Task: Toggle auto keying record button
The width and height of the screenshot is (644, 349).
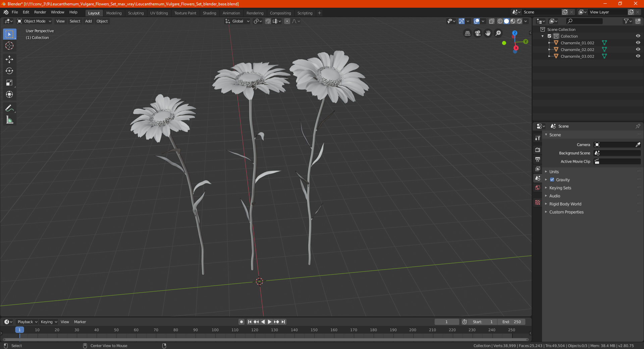Action: click(241, 322)
